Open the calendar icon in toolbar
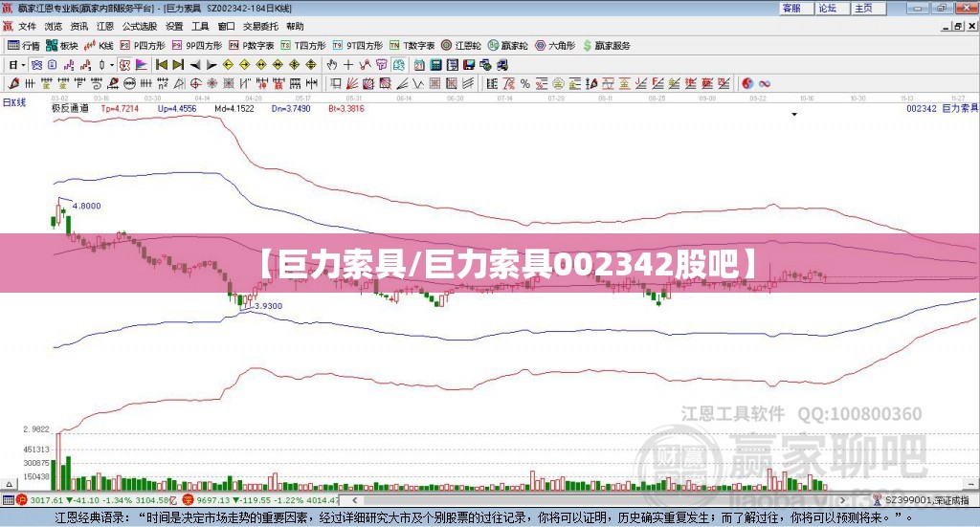The height and width of the screenshot is (527, 980). [419, 65]
